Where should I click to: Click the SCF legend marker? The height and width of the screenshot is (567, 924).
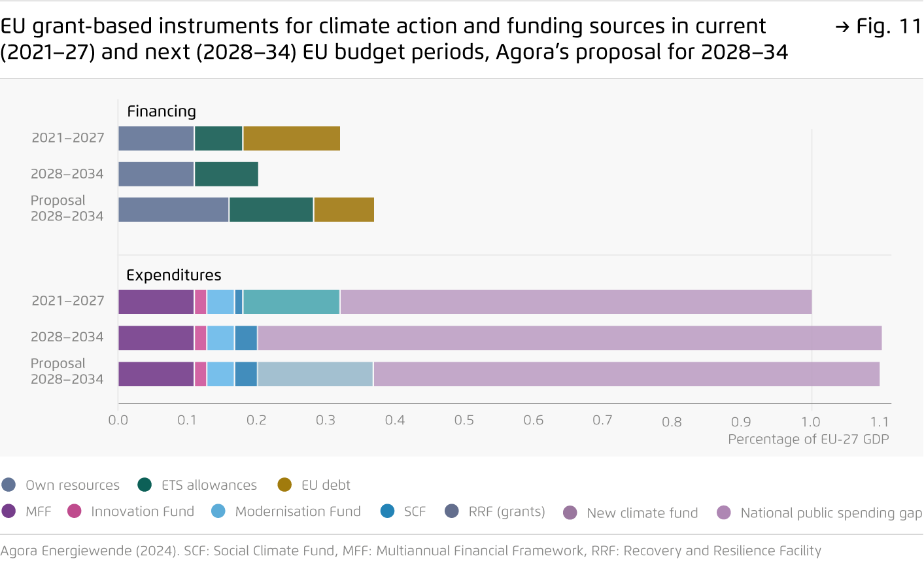[x=387, y=511]
